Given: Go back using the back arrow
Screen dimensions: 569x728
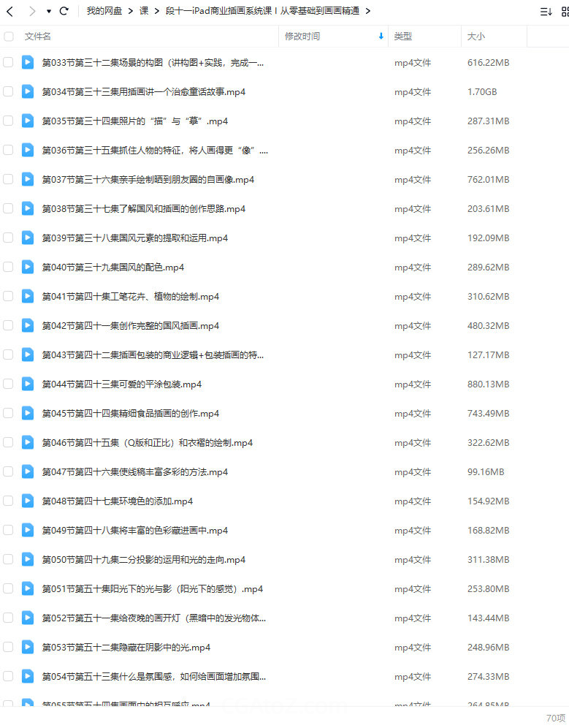Looking at the screenshot, I should tap(9, 11).
